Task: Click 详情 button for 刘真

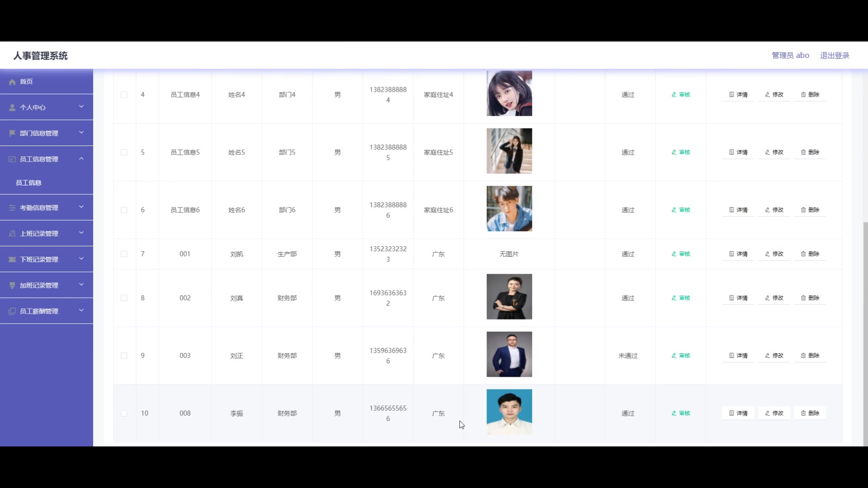Action: tap(738, 298)
